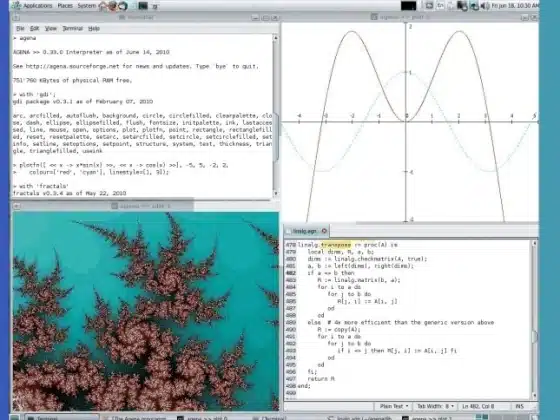The width and height of the screenshot is (560, 420).
Task: Open the Tab Width dropdown in editor status bar
Action: 435,406
